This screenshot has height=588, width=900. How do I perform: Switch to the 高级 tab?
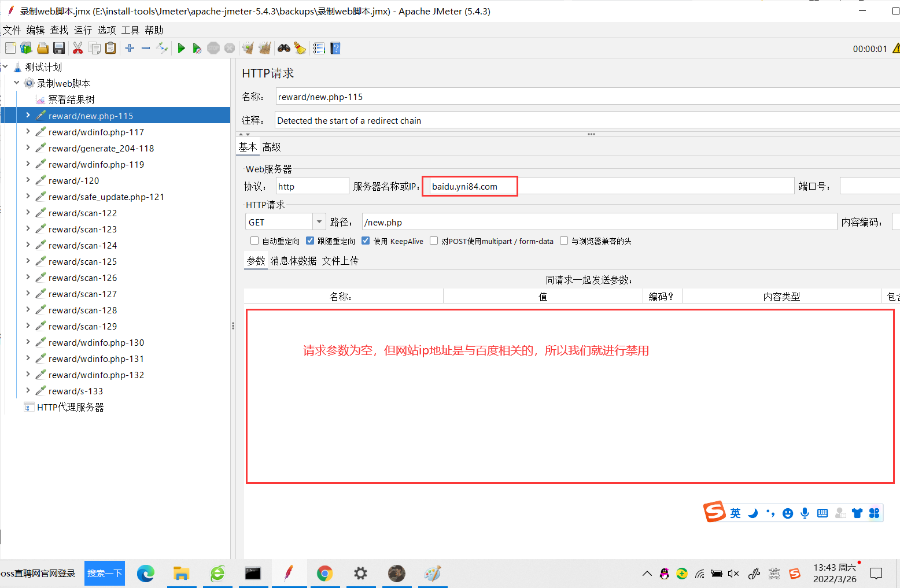point(271,147)
